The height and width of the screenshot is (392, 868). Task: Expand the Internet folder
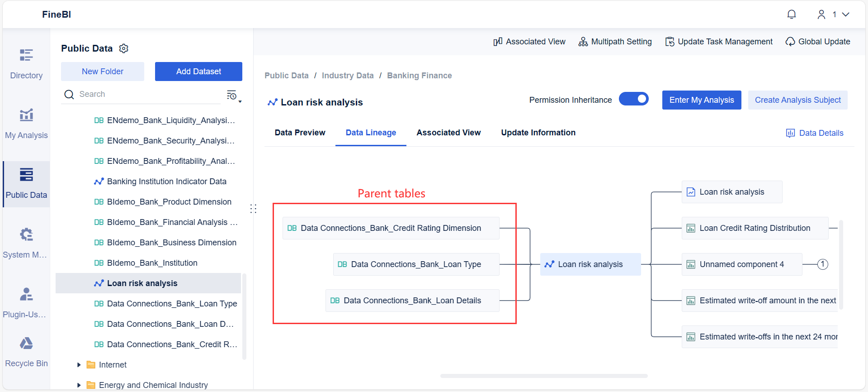click(79, 365)
